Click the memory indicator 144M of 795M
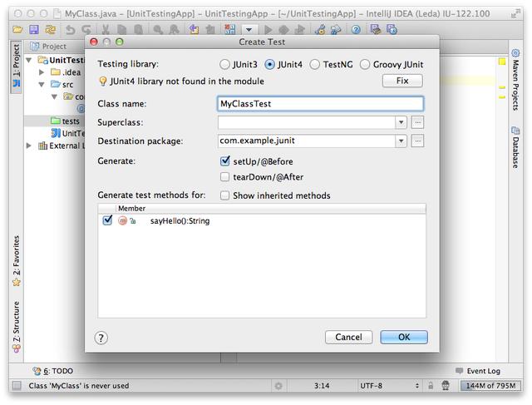The image size is (532, 405). pyautogui.click(x=490, y=386)
